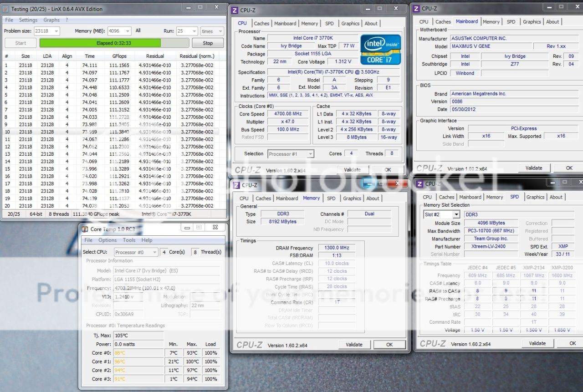Open the Graphs menu in LinX

(51, 20)
